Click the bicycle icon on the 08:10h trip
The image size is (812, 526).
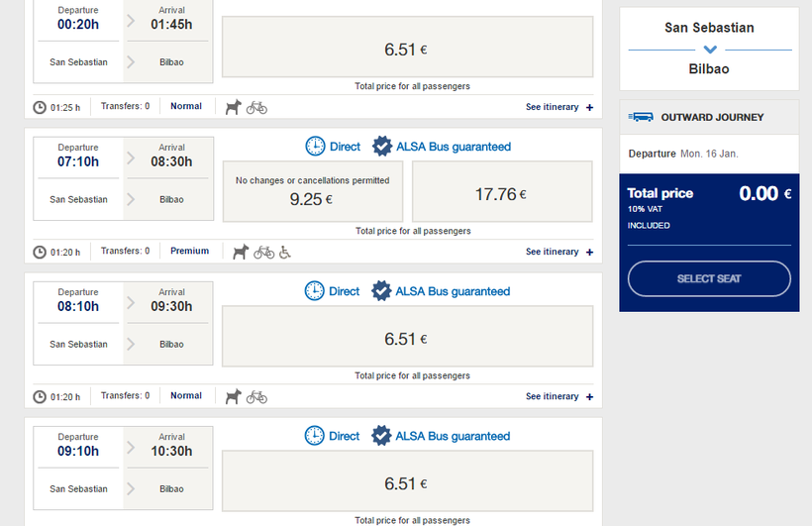point(256,396)
